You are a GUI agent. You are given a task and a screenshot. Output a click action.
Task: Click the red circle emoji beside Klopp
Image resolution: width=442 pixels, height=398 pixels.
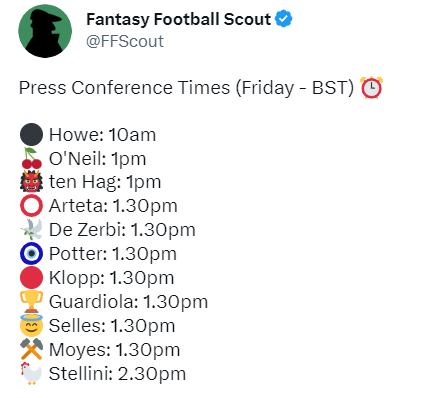click(31, 278)
